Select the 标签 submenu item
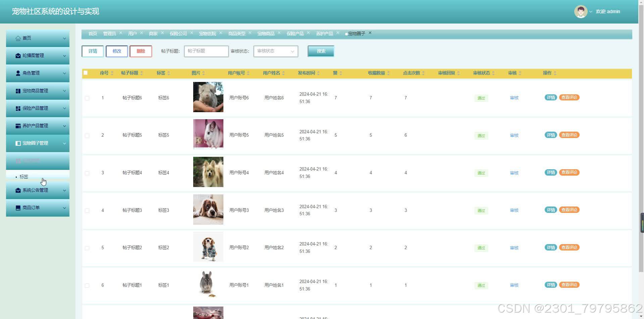Image resolution: width=644 pixels, height=319 pixels. 38,177
